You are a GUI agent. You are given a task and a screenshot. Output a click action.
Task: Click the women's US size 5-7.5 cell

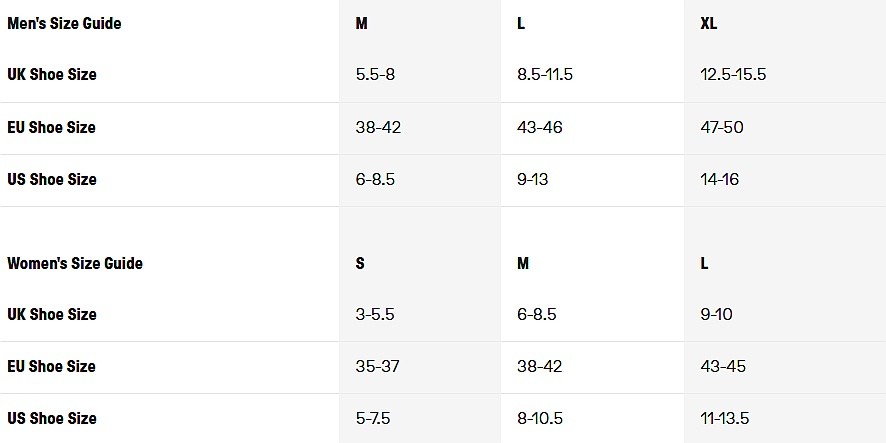(375, 418)
